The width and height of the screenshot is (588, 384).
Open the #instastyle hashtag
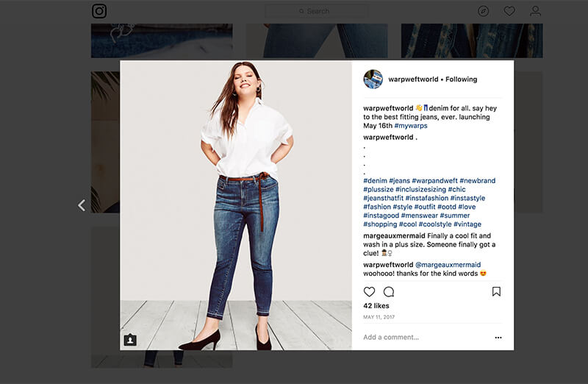point(467,198)
